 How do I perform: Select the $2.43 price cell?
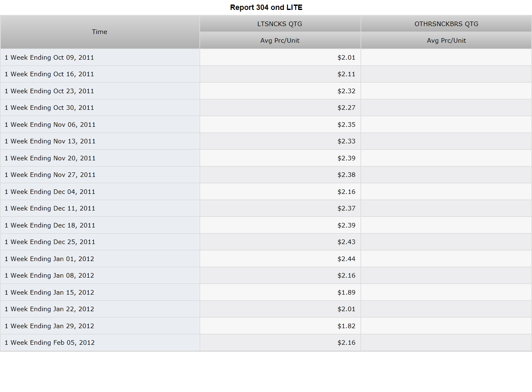(280, 242)
